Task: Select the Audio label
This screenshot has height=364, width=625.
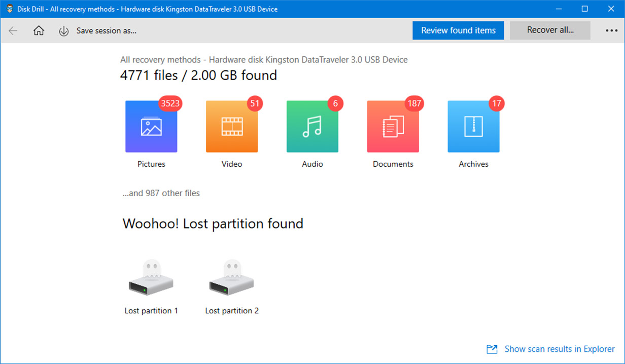Action: point(312,164)
